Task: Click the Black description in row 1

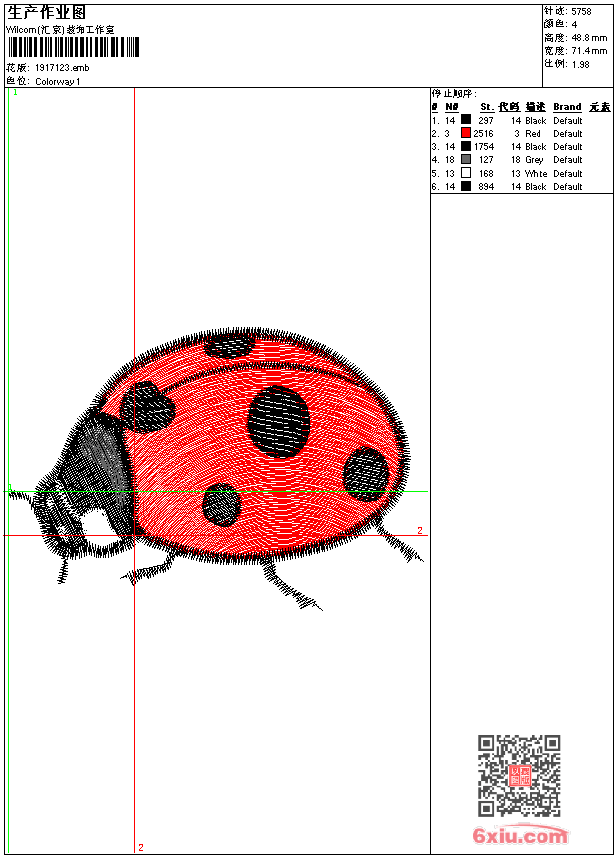Action: click(536, 121)
